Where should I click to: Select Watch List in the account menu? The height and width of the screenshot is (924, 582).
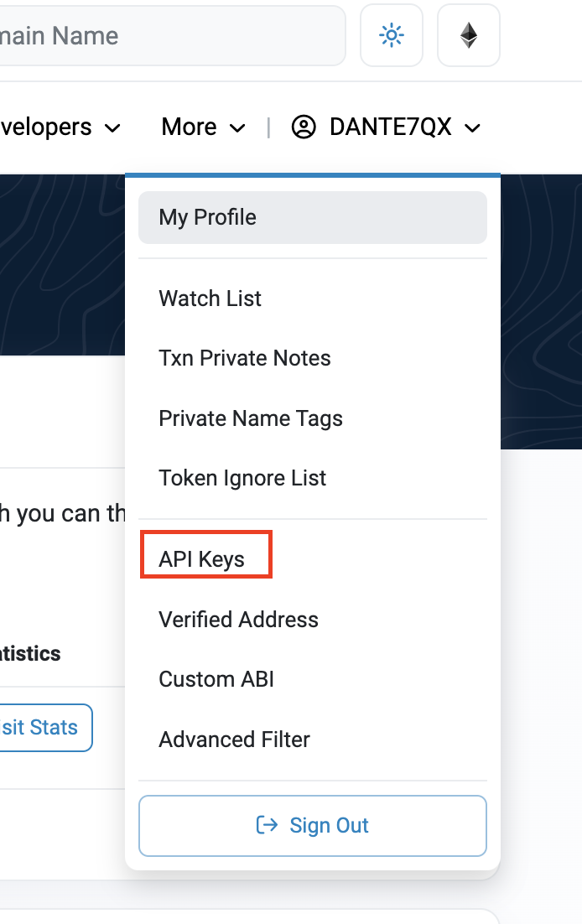pos(210,298)
